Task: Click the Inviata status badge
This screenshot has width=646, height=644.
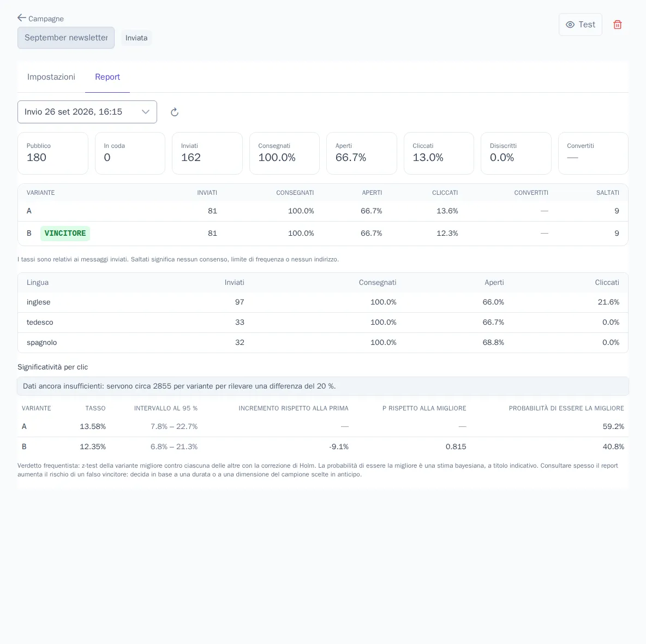Action: pos(136,38)
